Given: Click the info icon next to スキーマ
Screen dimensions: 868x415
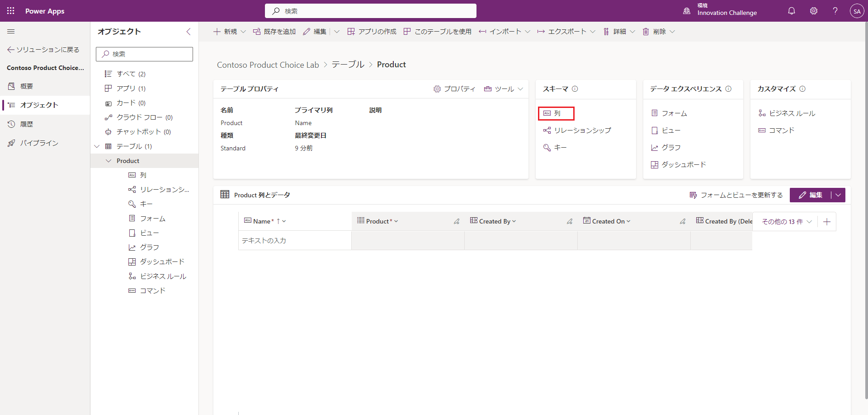Looking at the screenshot, I should pyautogui.click(x=575, y=89).
